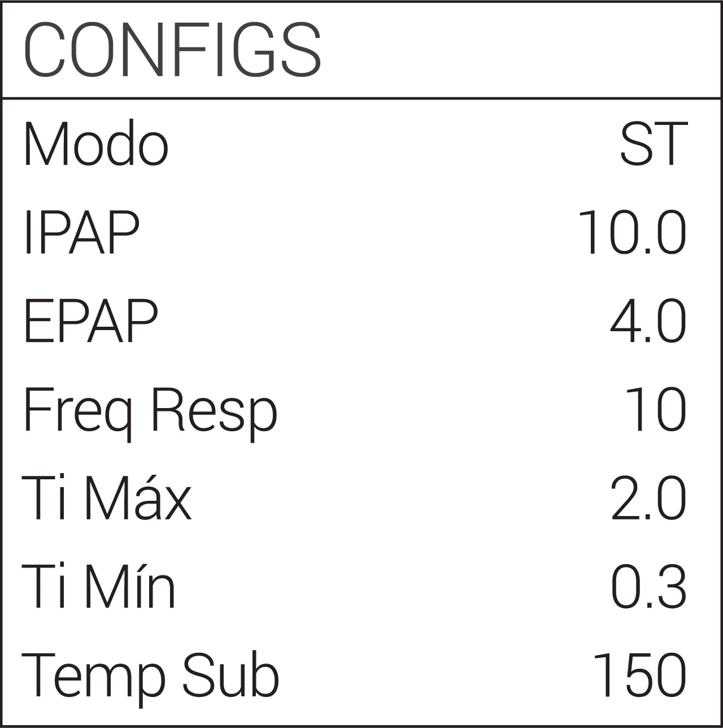
Task: Select the Ti Máx label
Action: point(107,498)
